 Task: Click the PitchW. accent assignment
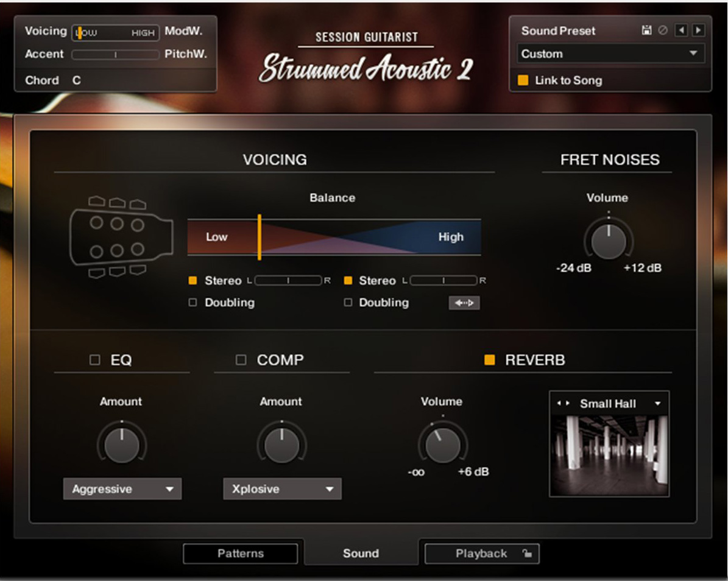[x=186, y=54]
